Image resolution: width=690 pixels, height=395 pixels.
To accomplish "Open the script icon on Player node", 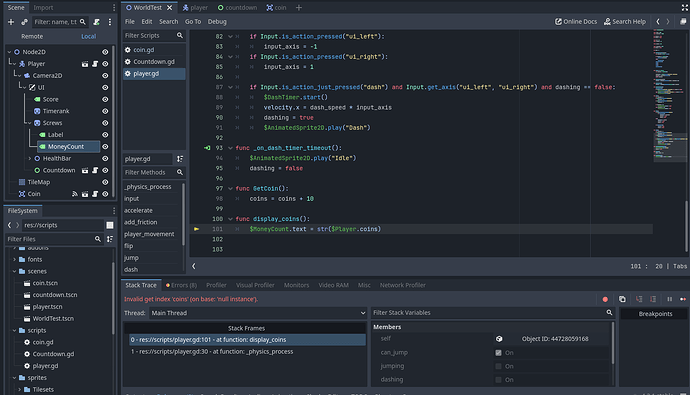I will [x=95, y=64].
